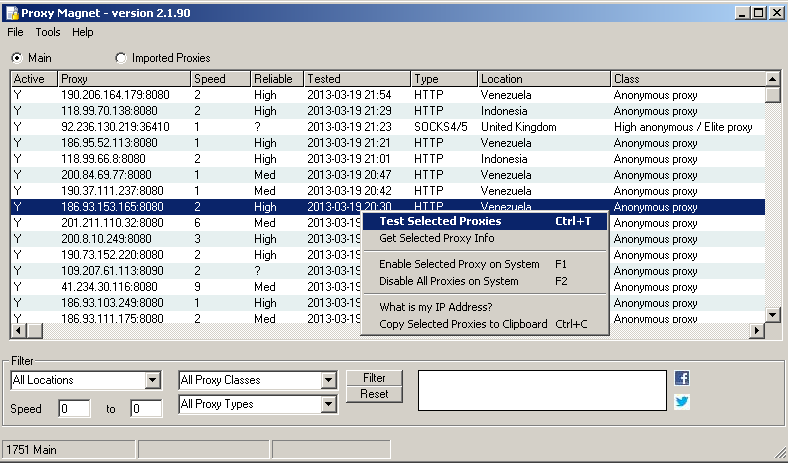
Task: Choose What is my IP Address?
Action: pos(485,307)
